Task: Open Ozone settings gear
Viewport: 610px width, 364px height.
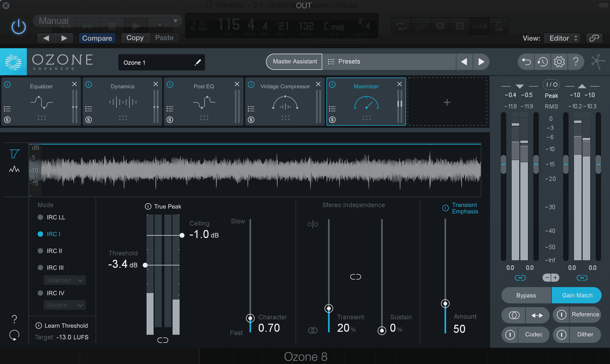Action: (x=559, y=62)
